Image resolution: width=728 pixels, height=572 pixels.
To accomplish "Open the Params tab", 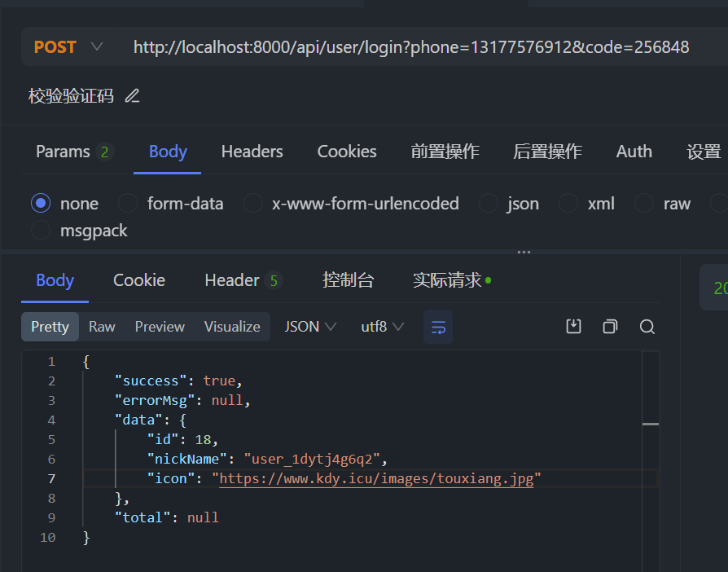I will click(x=63, y=152).
